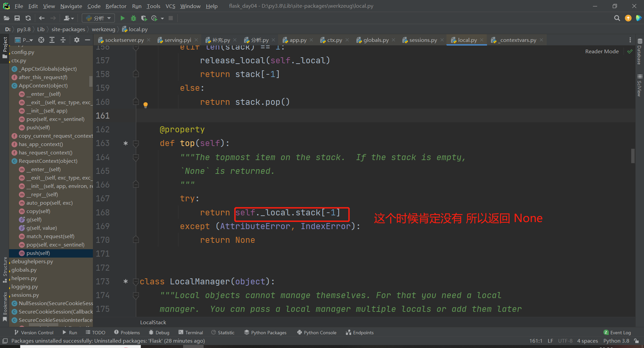
Task: Toggle the Bookmarks tool window tab
Action: click(x=5, y=307)
